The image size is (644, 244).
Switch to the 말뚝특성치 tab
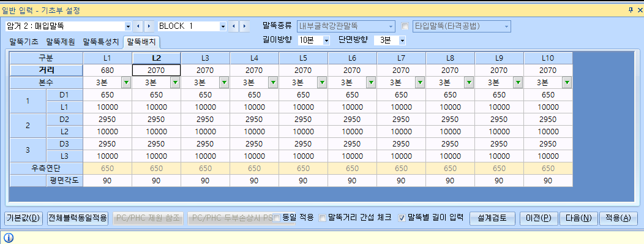[x=101, y=42]
